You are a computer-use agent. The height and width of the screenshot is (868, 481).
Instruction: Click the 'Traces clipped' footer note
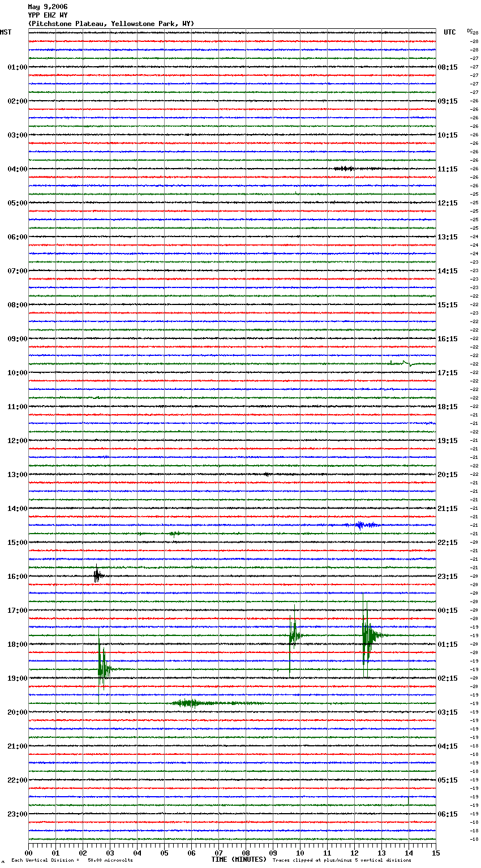pos(342,860)
